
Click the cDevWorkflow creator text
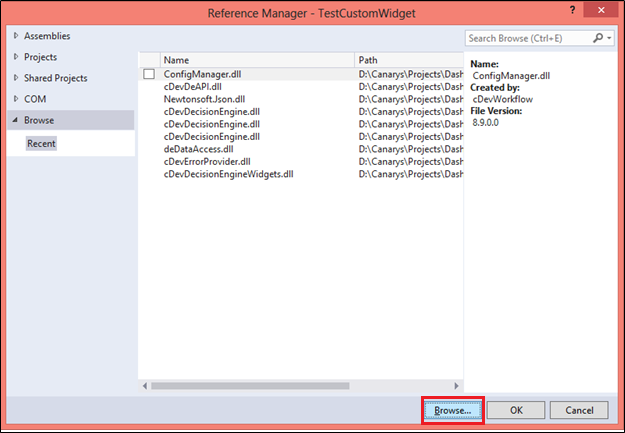(x=503, y=99)
